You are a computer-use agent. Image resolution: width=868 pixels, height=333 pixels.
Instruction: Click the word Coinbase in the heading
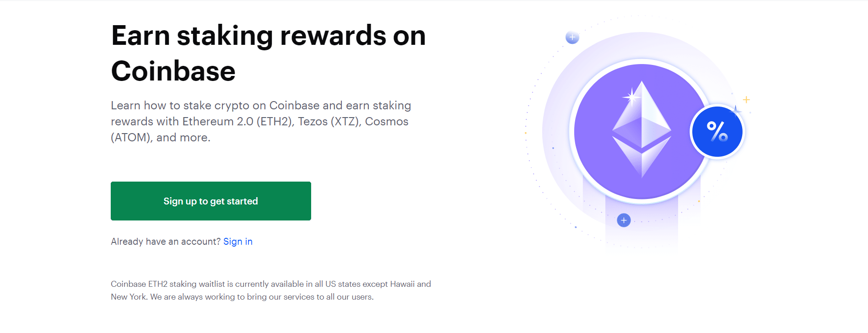click(173, 71)
